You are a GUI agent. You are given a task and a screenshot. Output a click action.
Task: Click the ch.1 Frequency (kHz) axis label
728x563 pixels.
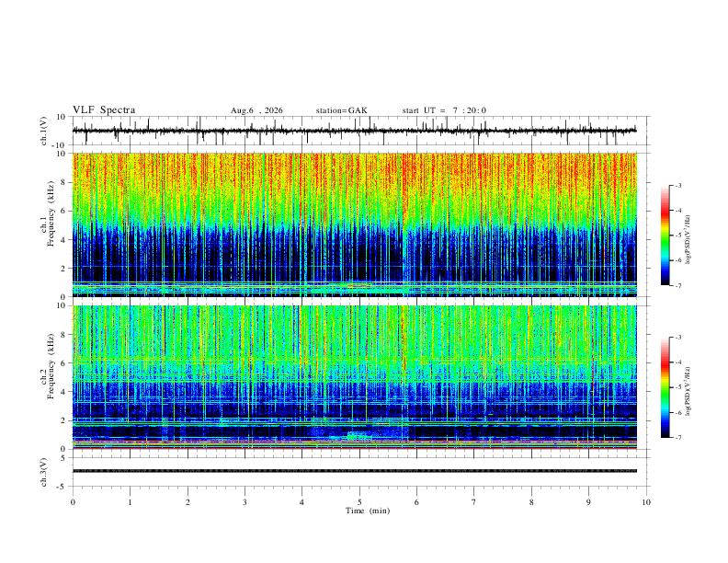(48, 224)
